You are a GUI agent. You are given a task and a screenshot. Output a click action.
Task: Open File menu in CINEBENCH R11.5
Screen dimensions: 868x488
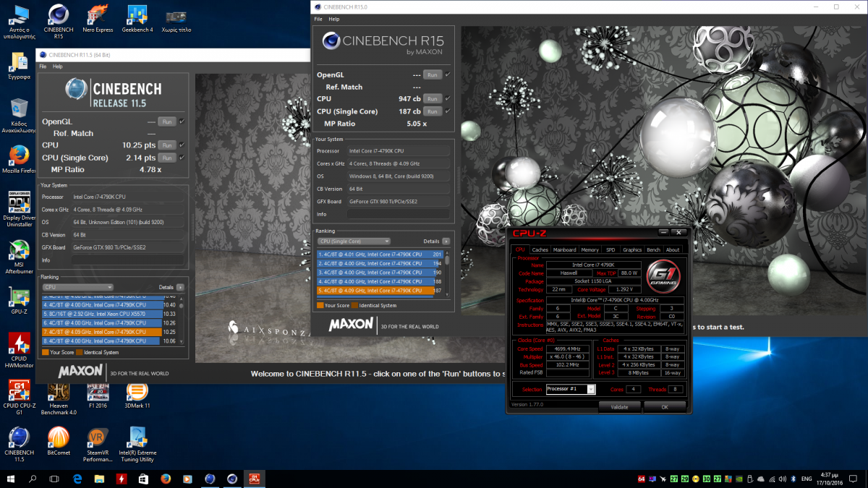pos(43,67)
